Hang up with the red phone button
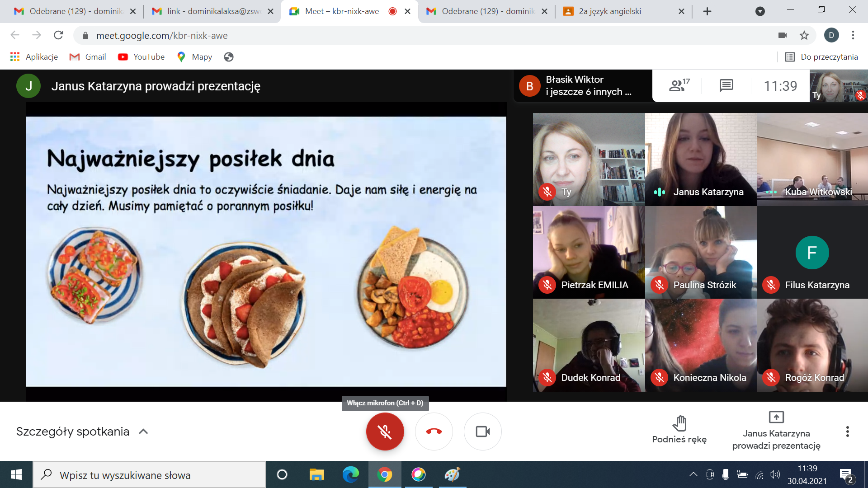868x488 pixels. click(434, 432)
